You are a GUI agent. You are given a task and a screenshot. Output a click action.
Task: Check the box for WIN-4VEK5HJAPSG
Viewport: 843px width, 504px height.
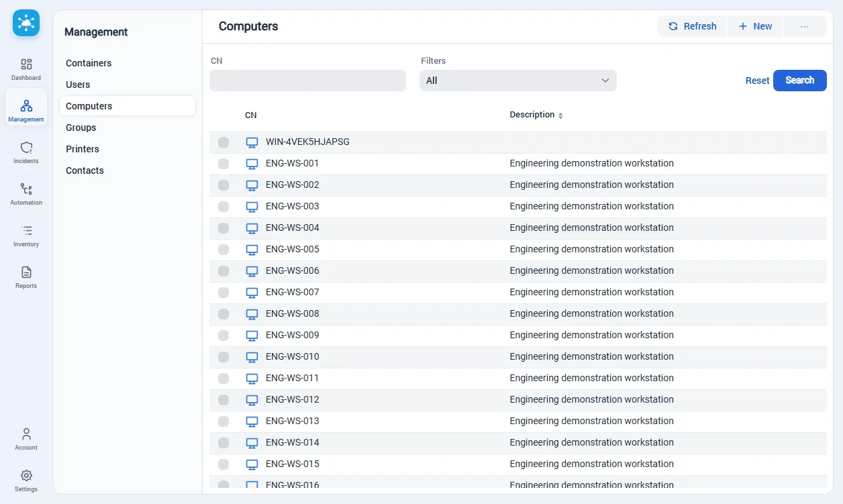coord(224,142)
